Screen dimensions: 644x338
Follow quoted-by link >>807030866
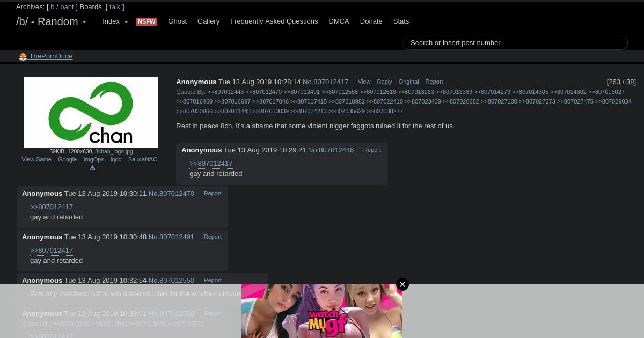click(x=194, y=112)
